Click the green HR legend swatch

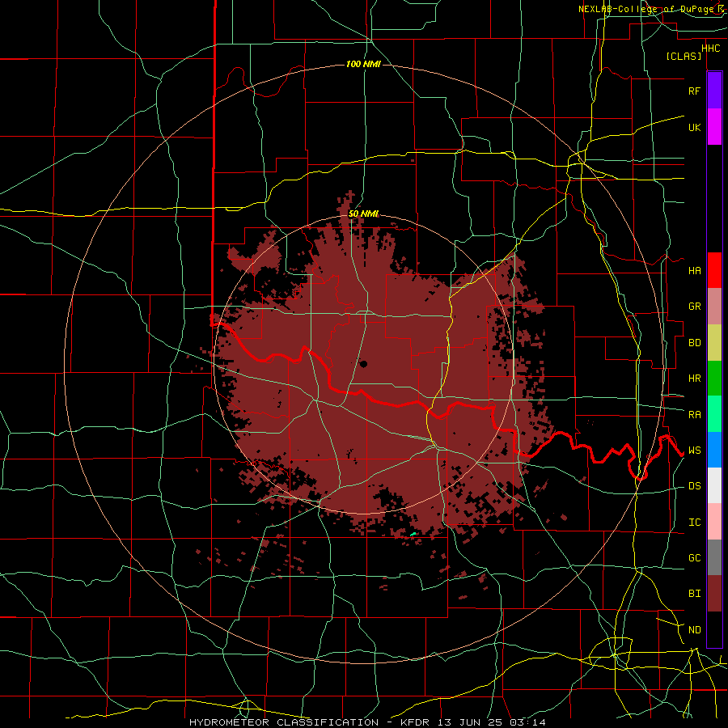pos(714,379)
